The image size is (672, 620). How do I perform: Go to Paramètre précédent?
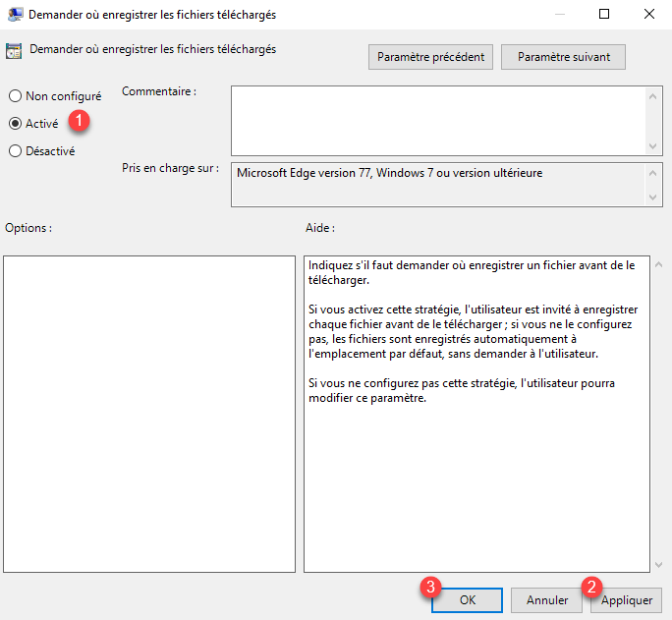[x=431, y=57]
